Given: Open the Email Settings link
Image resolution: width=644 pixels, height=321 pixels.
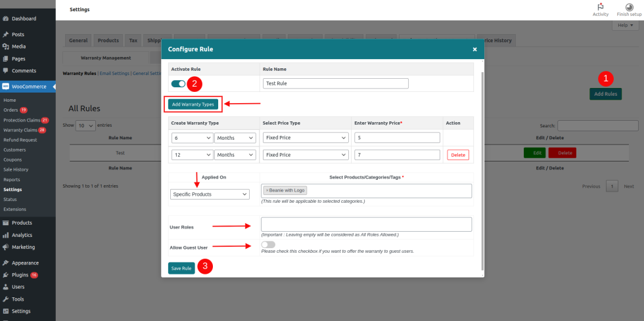Looking at the screenshot, I should 114,74.
